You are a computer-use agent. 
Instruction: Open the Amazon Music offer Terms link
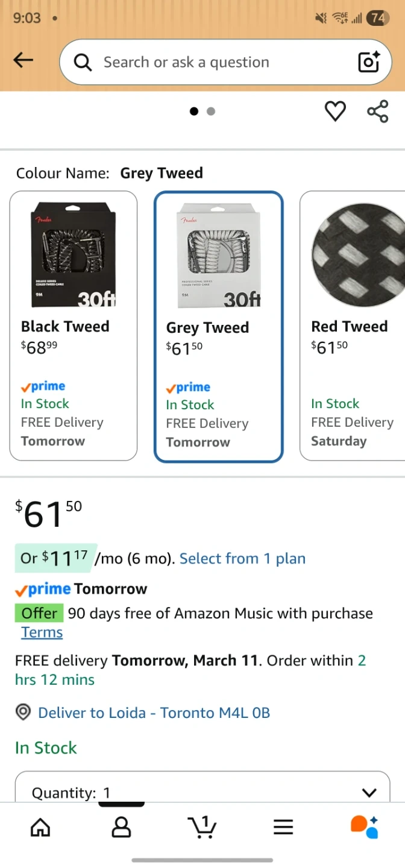pyautogui.click(x=42, y=632)
